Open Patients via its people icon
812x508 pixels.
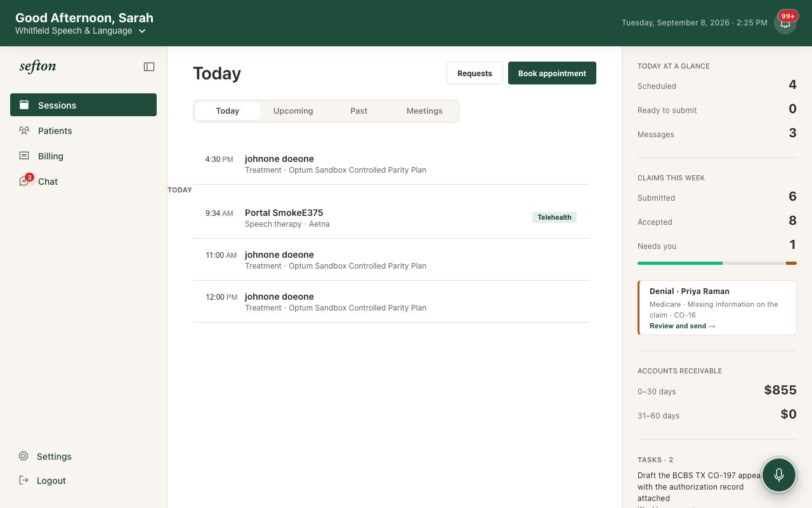24,130
